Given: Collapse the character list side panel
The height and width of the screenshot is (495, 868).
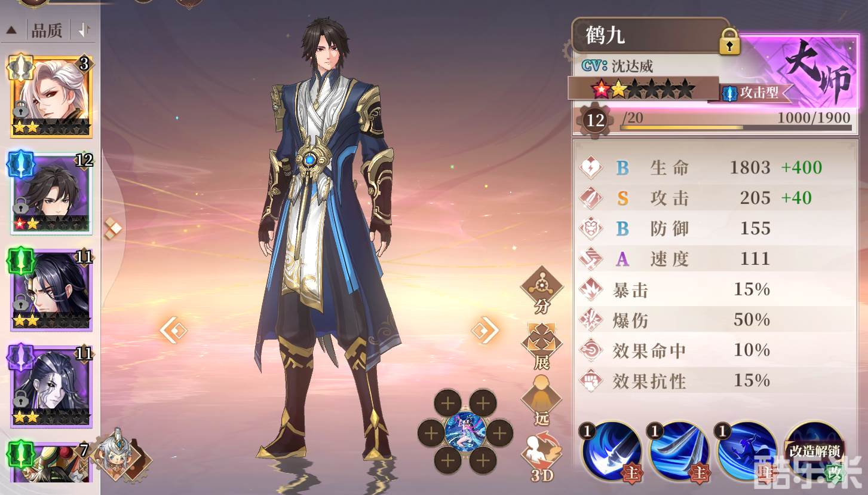Looking at the screenshot, I should (x=113, y=228).
